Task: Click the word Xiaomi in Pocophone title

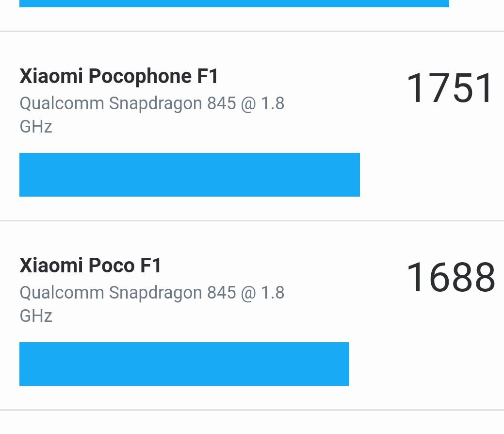Action: [51, 76]
